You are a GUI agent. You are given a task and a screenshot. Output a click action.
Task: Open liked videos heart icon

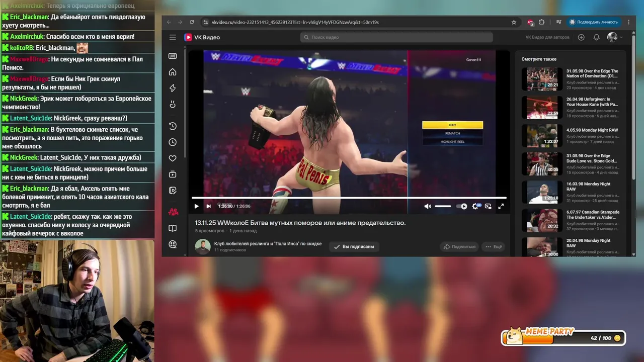(x=173, y=158)
